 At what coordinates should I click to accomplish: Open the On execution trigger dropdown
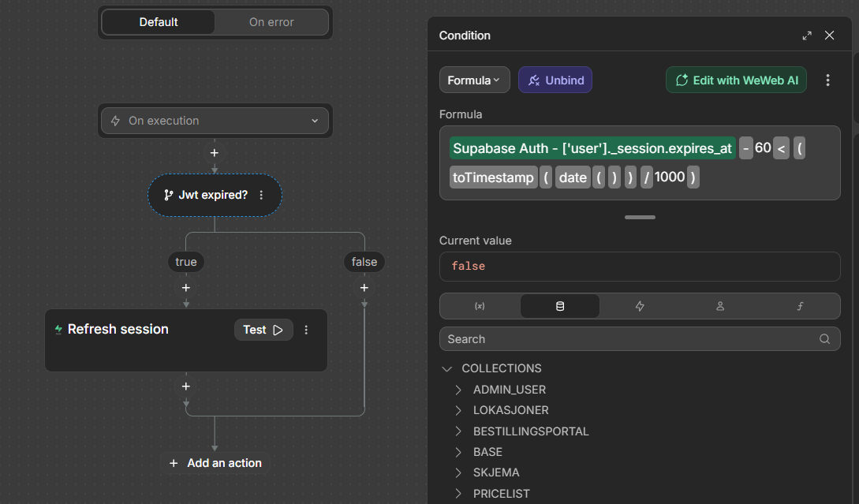point(215,121)
